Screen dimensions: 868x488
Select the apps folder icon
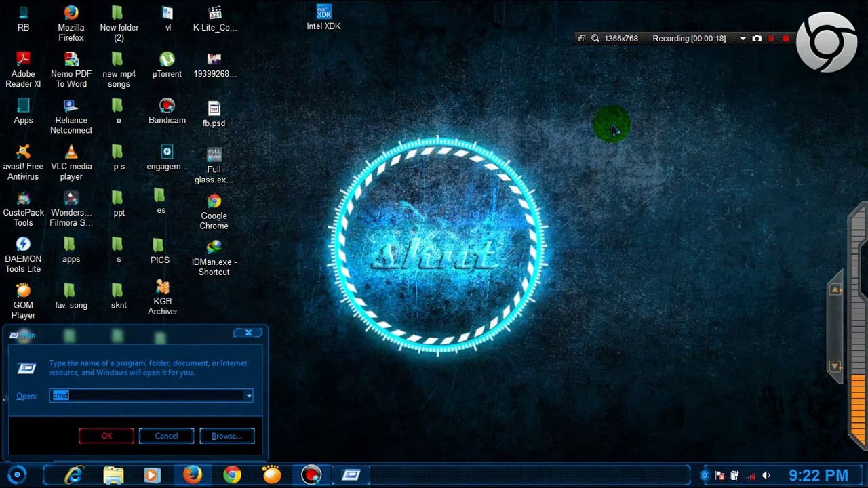point(71,249)
